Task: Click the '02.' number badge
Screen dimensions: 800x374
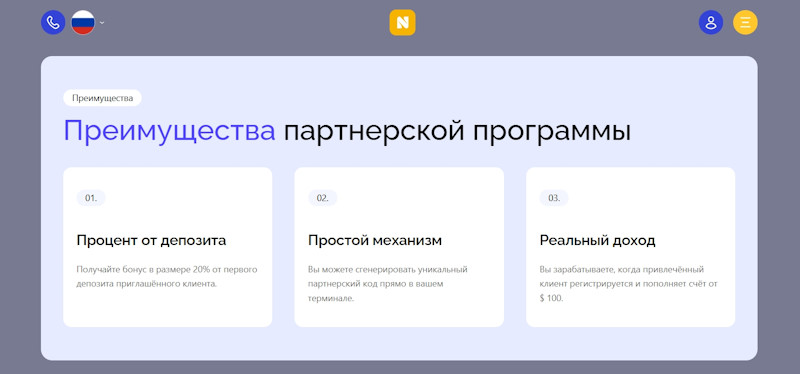Action: 322,198
